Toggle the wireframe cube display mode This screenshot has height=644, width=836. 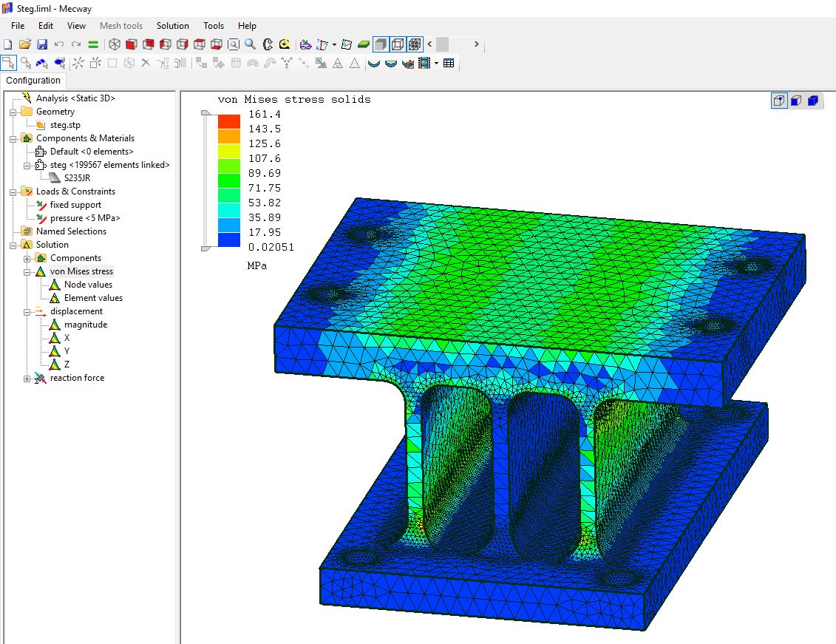[x=398, y=44]
